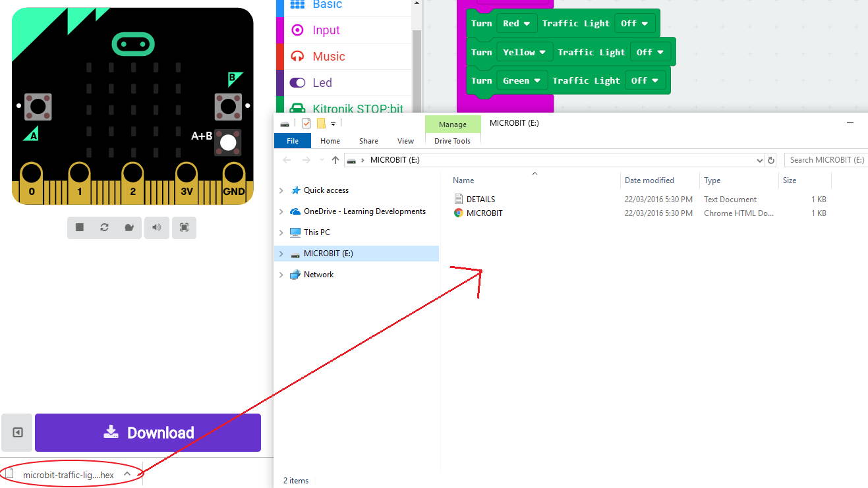Open the Yellow colour dropdown
The width and height of the screenshot is (868, 488).
pyautogui.click(x=525, y=52)
